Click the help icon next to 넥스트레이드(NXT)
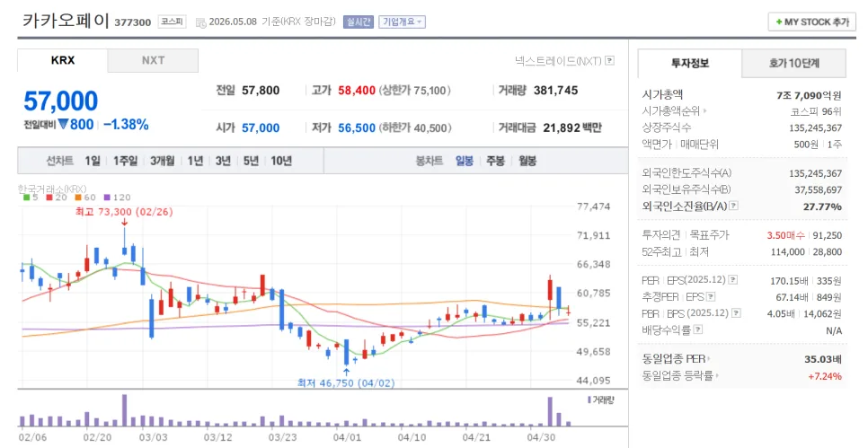Image resolution: width=868 pixels, height=448 pixels. [x=609, y=61]
